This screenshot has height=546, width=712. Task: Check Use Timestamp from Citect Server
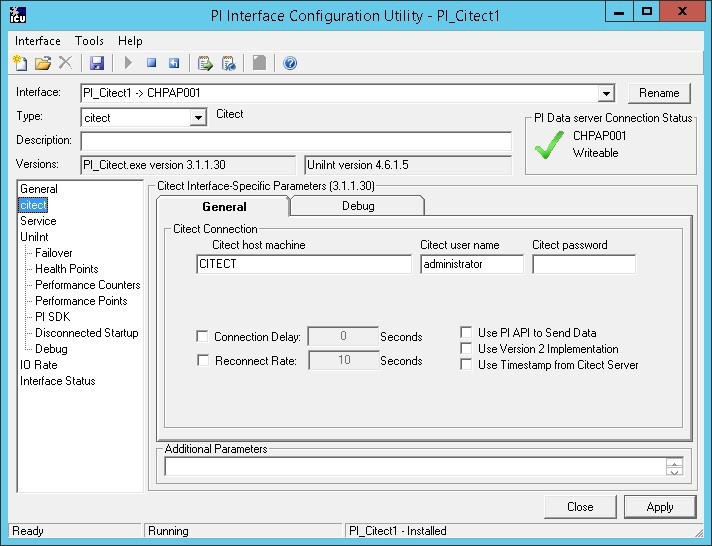466,364
